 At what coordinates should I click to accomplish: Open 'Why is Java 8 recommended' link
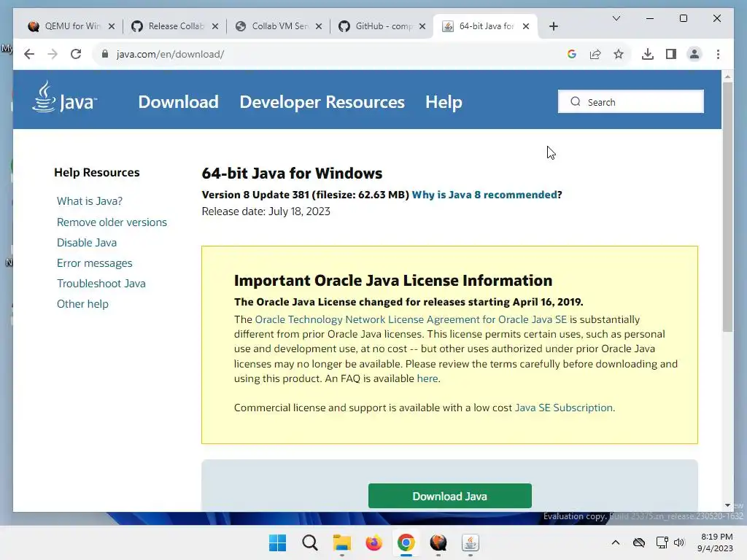tap(484, 195)
